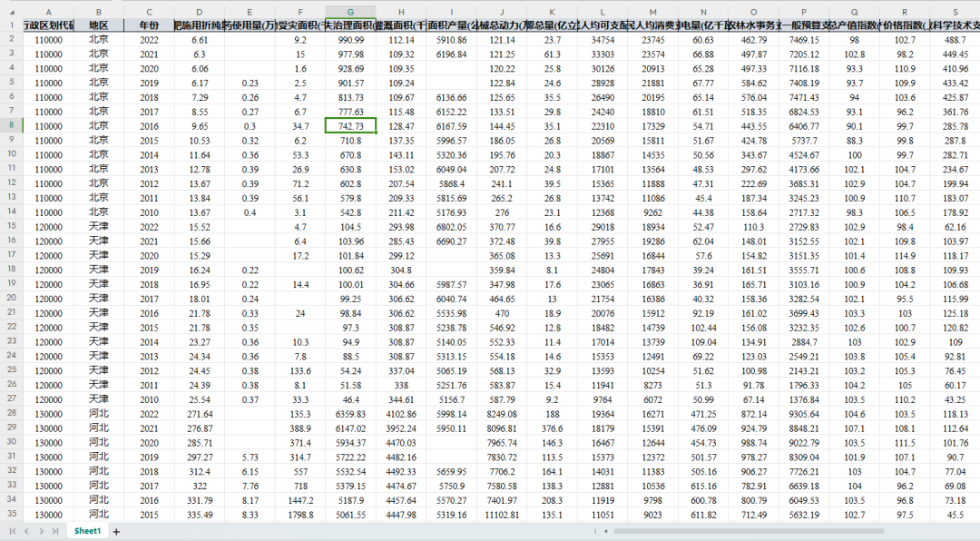Select column L header
The image size is (980, 541).
coord(603,11)
